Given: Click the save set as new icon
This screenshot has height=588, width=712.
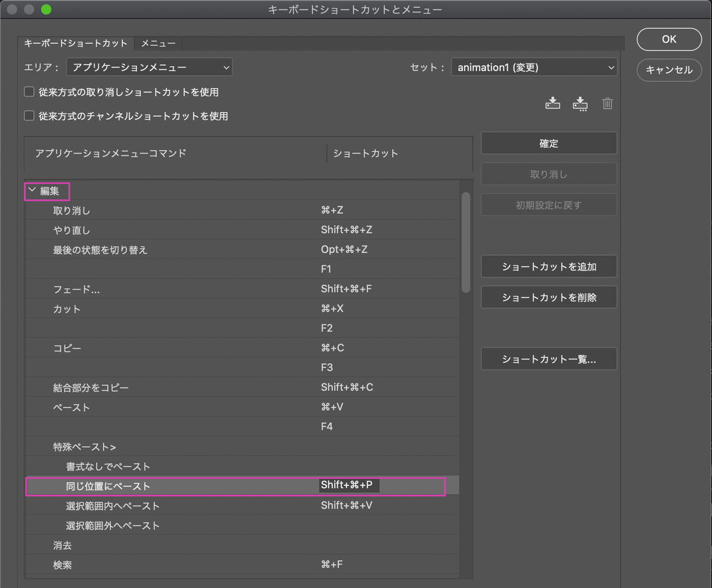Looking at the screenshot, I should 580,104.
